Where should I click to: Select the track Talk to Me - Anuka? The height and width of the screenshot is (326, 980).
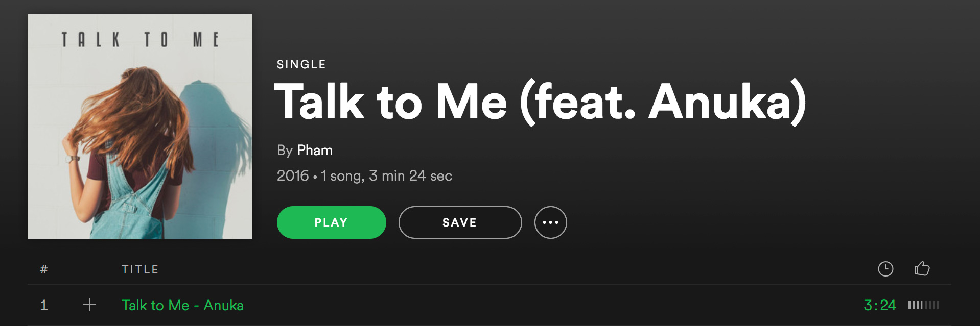click(x=182, y=305)
